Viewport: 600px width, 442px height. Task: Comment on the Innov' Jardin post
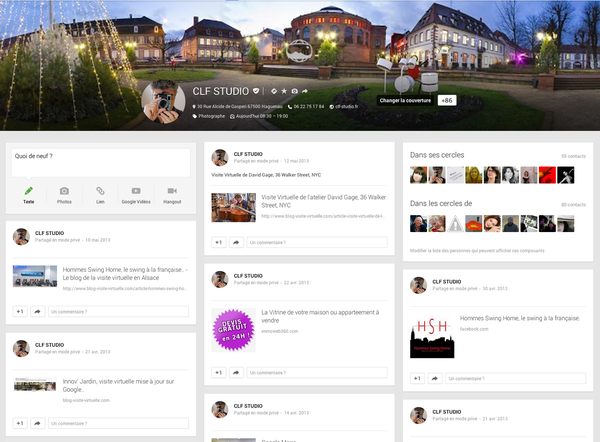118,423
